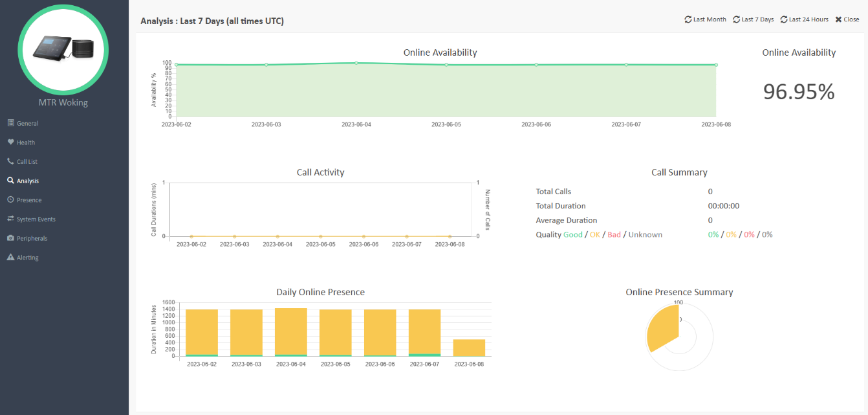
Task: Click the Health heart icon
Action: tap(10, 142)
